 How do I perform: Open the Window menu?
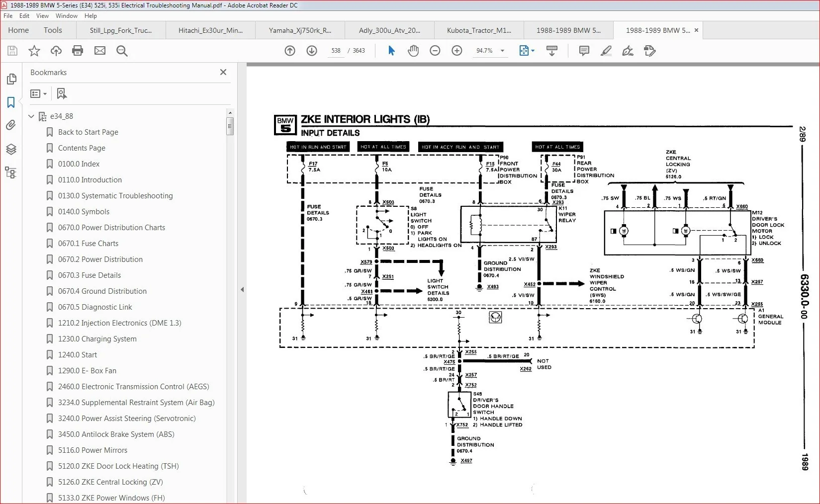[x=67, y=16]
